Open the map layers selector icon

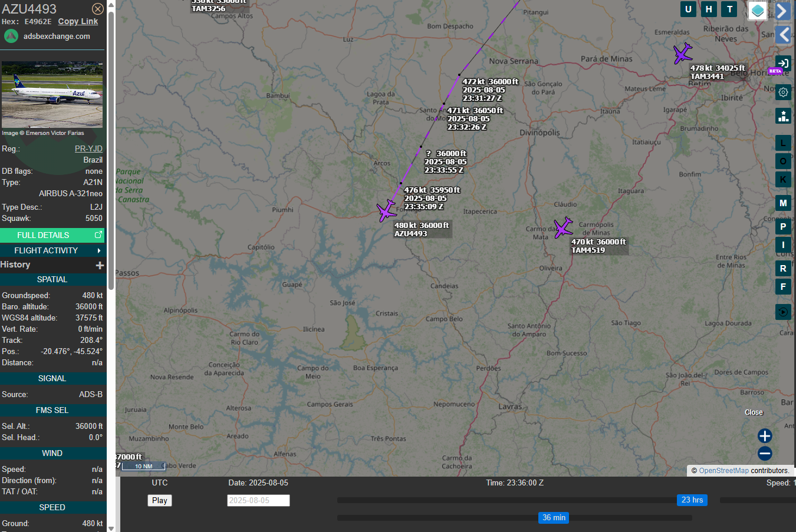pos(758,11)
